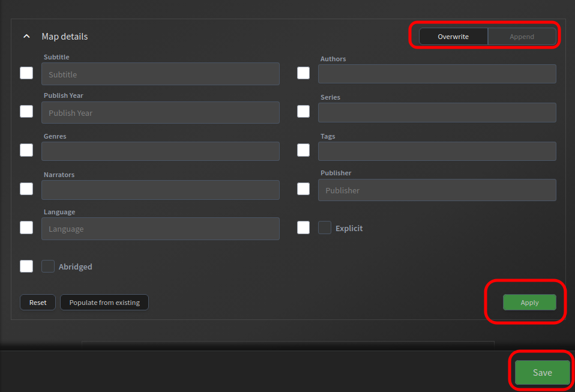Click the Publisher text field
Viewport: 575px width, 392px height.
437,190
